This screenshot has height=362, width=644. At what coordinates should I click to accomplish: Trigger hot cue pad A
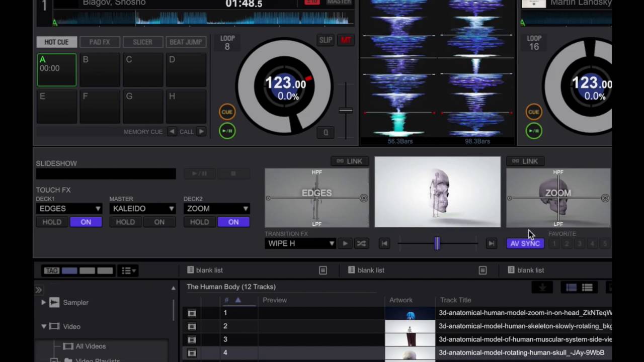click(57, 70)
